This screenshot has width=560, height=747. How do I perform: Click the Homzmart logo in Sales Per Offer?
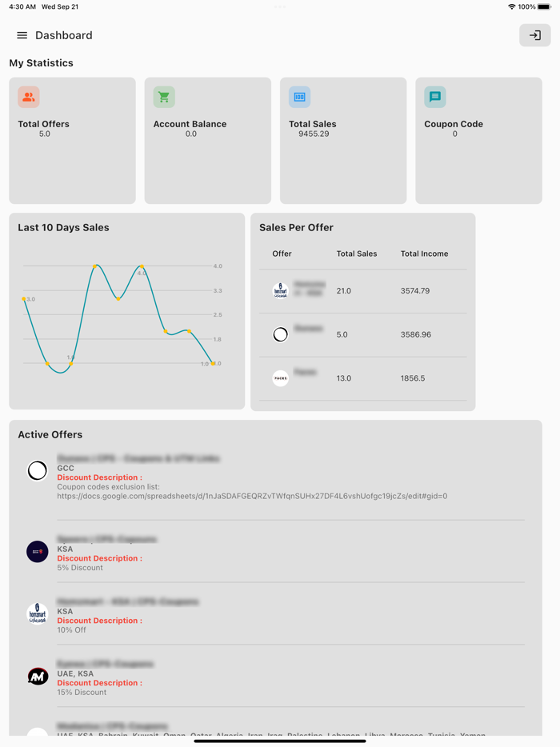point(281,290)
